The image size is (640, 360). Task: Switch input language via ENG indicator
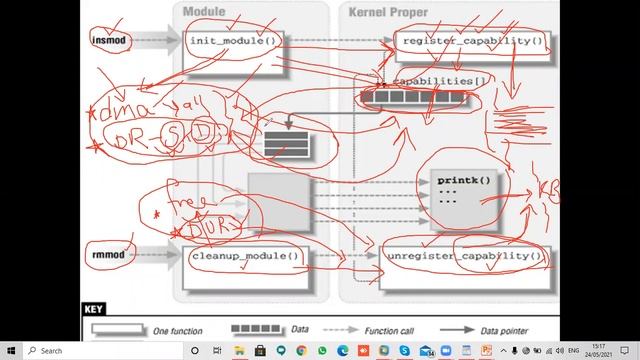tap(573, 351)
